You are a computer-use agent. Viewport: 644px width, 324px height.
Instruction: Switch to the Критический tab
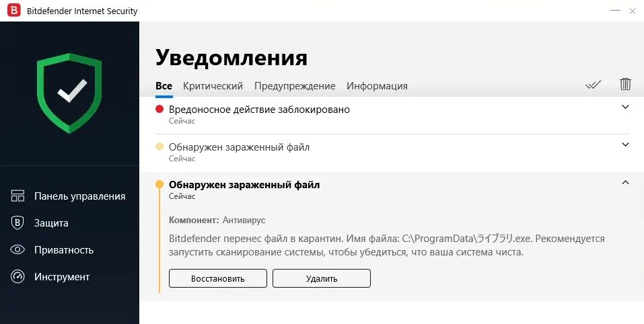click(213, 86)
